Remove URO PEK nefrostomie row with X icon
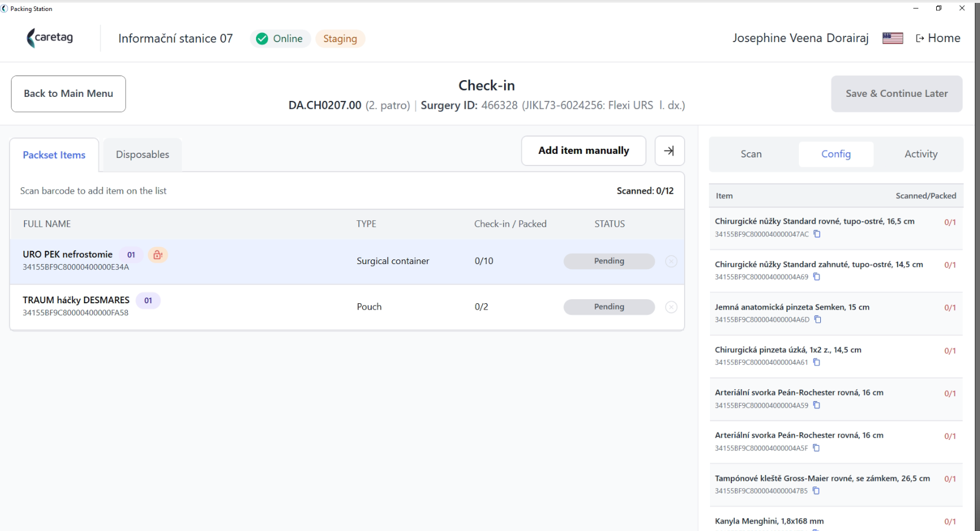This screenshot has width=980, height=531. click(671, 261)
